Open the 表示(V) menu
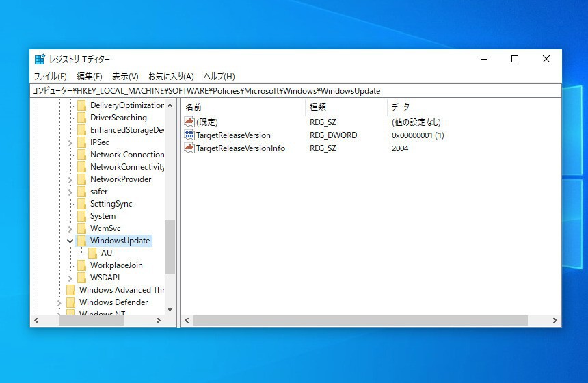The height and width of the screenshot is (383, 588). (x=125, y=77)
